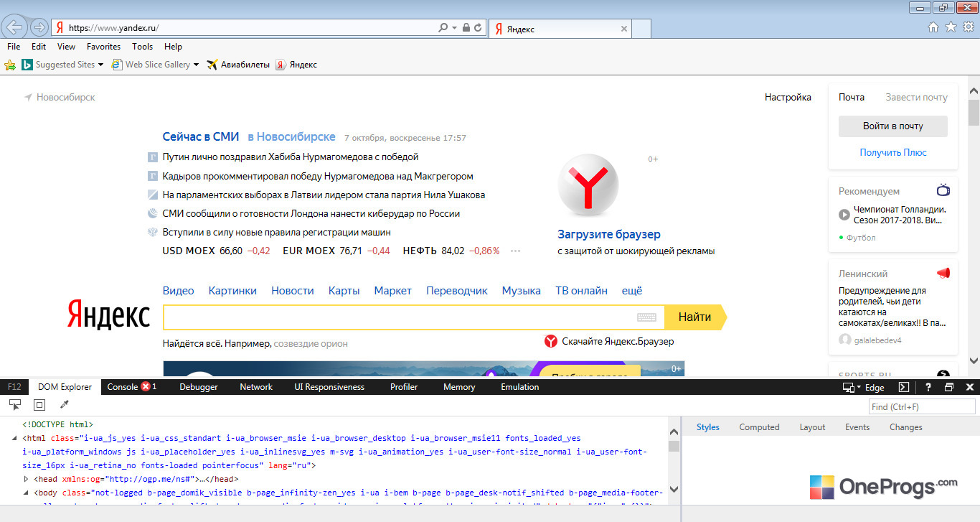Close the Яндекс browser tab
This screenshot has width=980, height=522.
click(623, 29)
